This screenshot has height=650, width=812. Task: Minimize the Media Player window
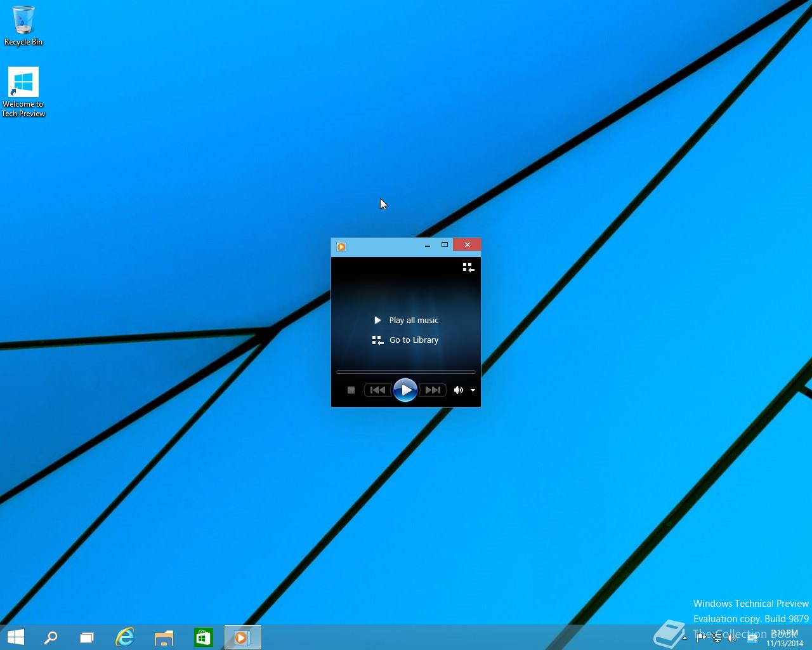click(x=428, y=245)
